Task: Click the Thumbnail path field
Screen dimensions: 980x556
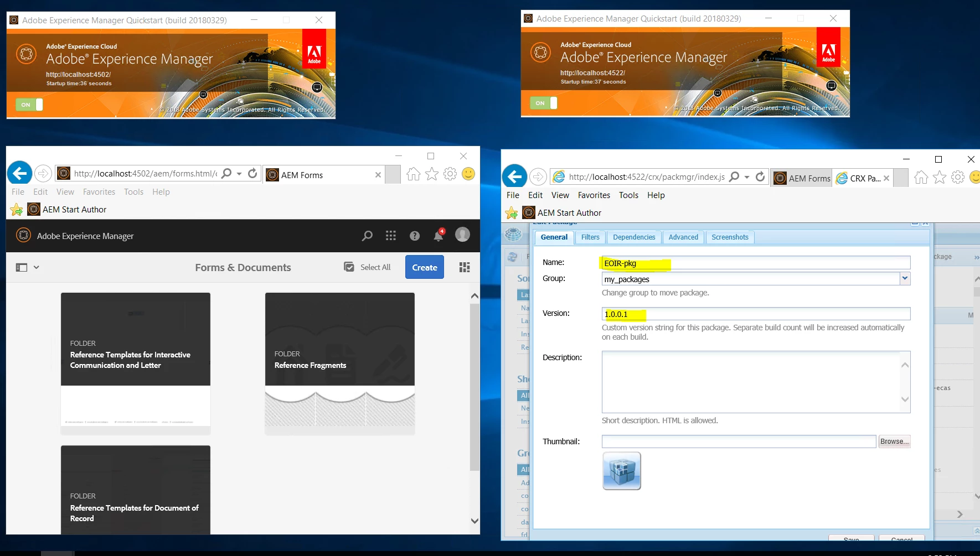Action: (739, 441)
